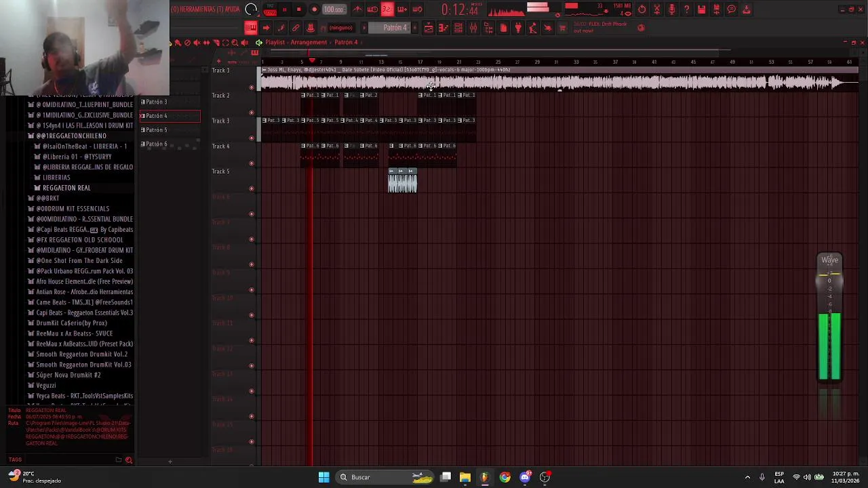Select the delete tool in the playlist toolbar

187,43
